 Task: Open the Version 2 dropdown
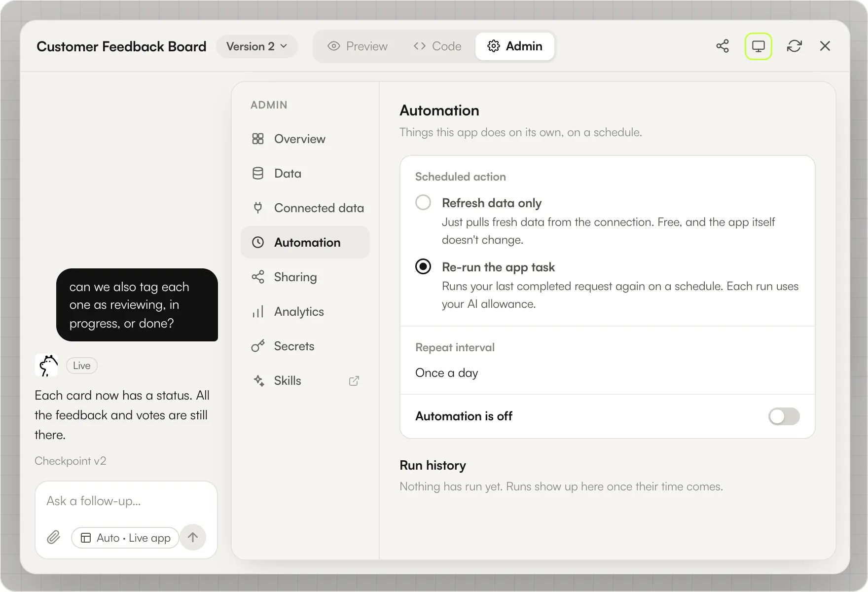[257, 46]
